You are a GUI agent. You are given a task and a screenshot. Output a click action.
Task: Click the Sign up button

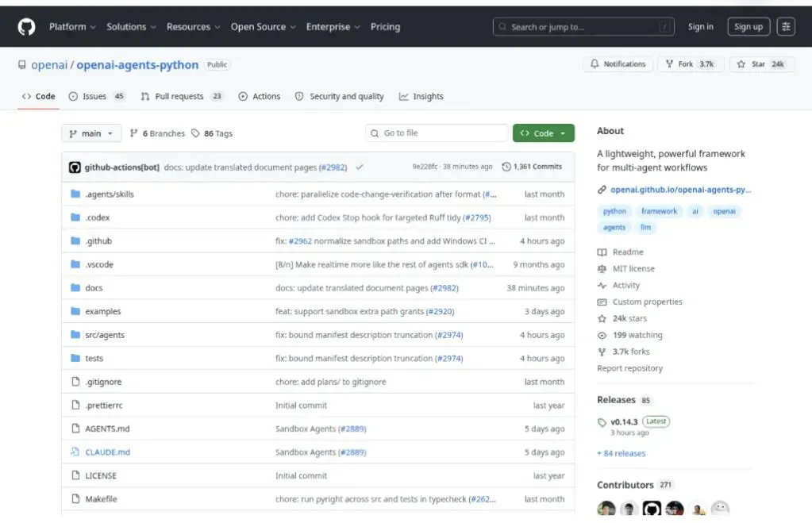(749, 27)
